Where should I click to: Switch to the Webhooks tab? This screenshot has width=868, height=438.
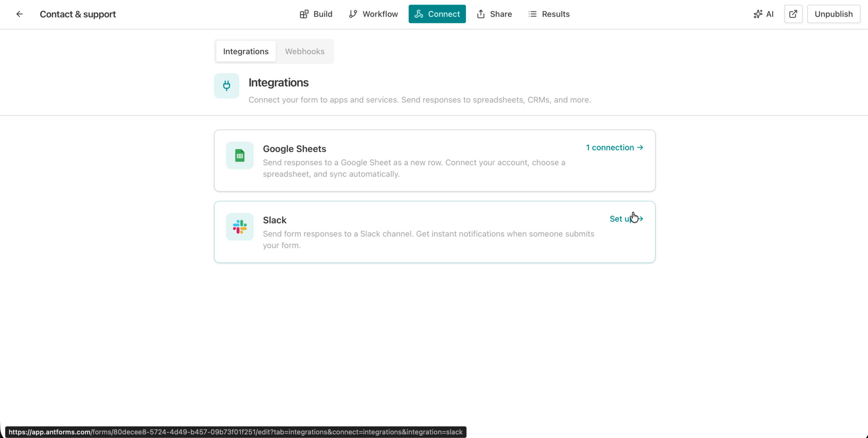[x=305, y=51]
